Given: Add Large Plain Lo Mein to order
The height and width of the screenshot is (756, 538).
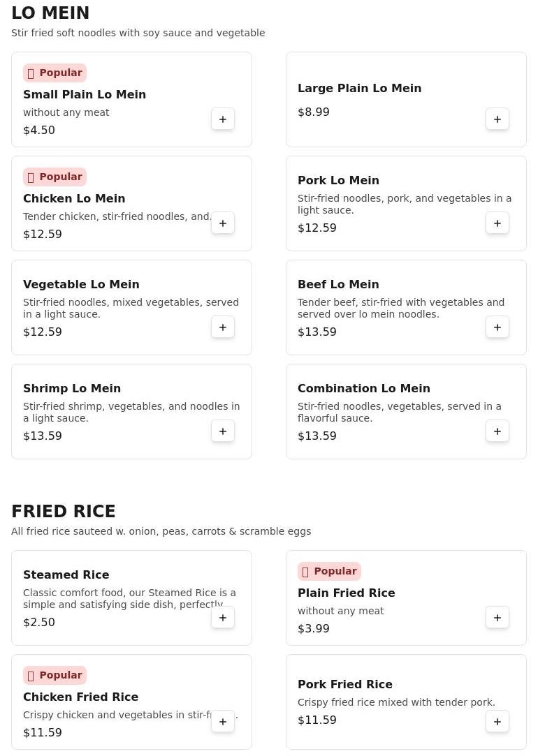Looking at the screenshot, I should click(497, 119).
